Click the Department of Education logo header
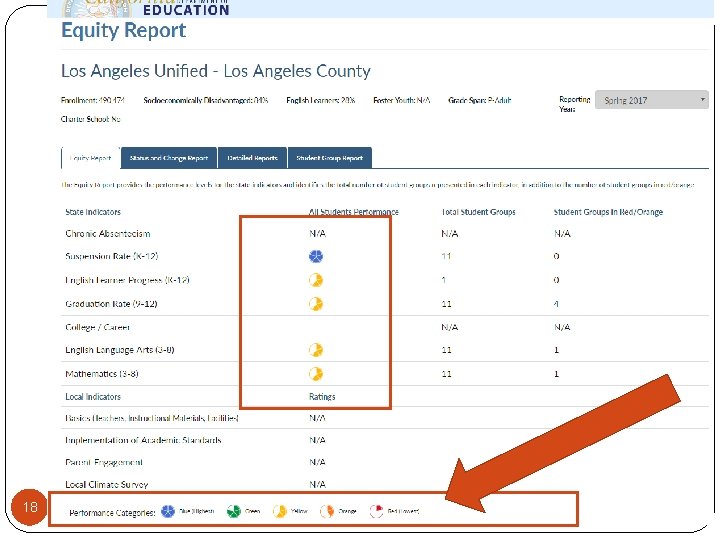 [146, 9]
